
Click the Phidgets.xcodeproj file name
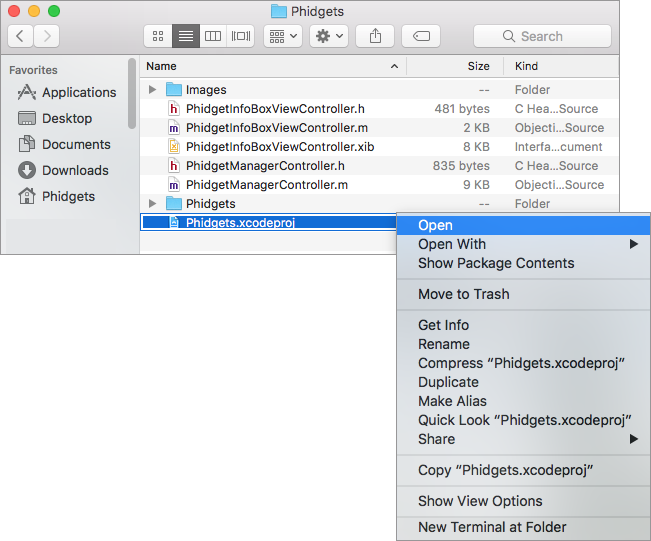tap(240, 223)
